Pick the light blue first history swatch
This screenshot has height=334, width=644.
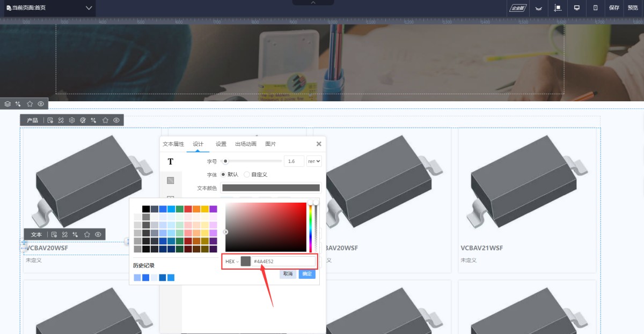point(137,278)
